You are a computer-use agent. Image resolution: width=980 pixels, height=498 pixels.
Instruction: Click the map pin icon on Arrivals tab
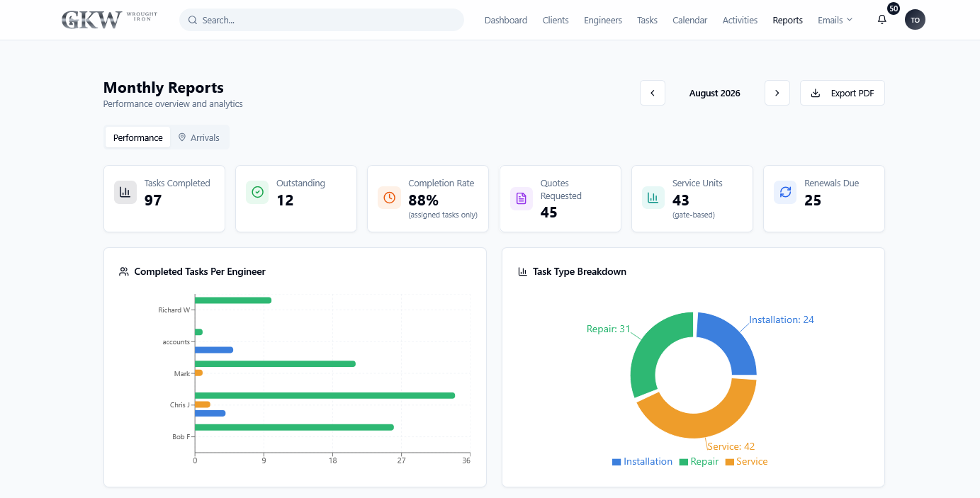click(182, 137)
